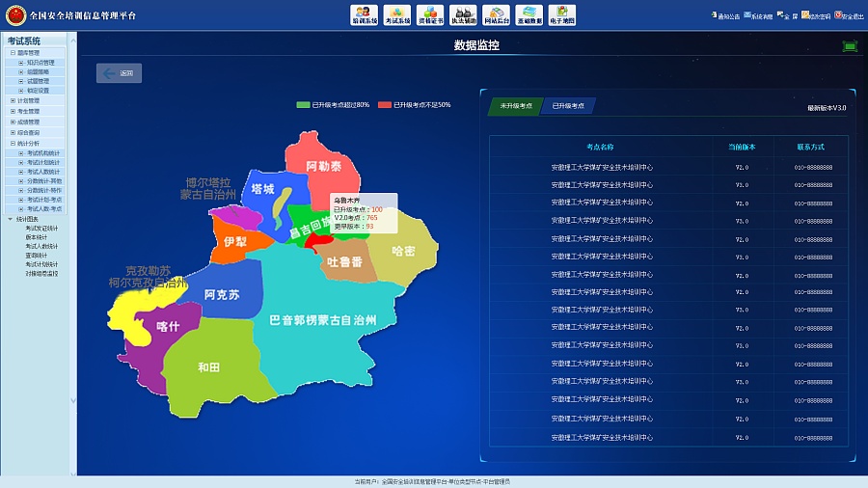The height and width of the screenshot is (488, 868).
Task: Open 知识点管理 in the sidebar
Action: coord(41,63)
